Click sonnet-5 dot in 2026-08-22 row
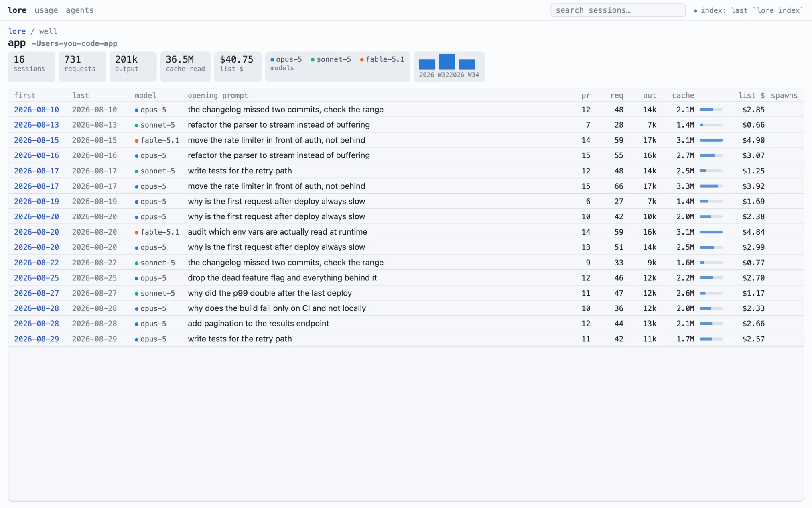The width and height of the screenshot is (812, 508). [x=137, y=263]
